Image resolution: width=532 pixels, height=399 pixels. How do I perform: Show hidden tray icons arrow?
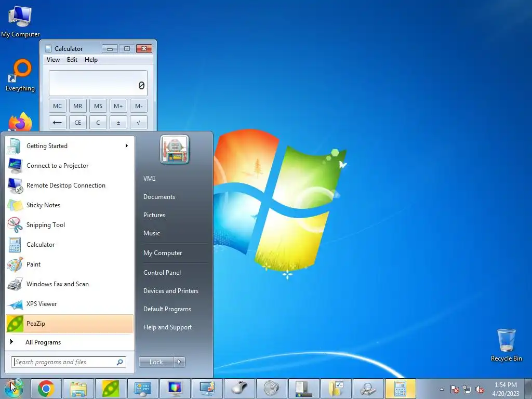coord(442,389)
